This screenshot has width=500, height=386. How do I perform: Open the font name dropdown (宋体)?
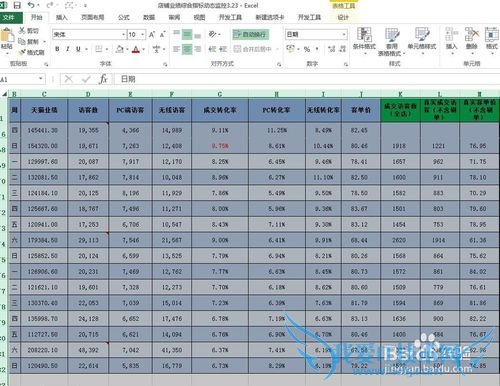(123, 34)
